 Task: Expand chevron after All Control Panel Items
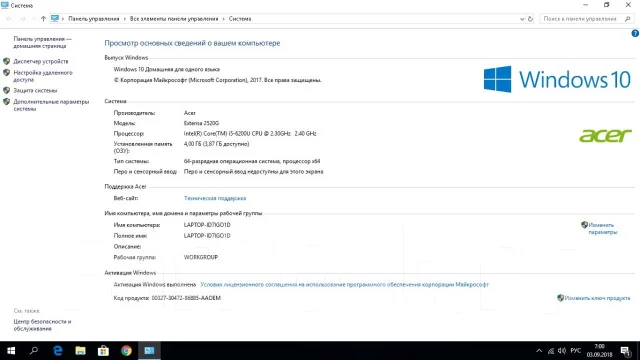[x=224, y=19]
